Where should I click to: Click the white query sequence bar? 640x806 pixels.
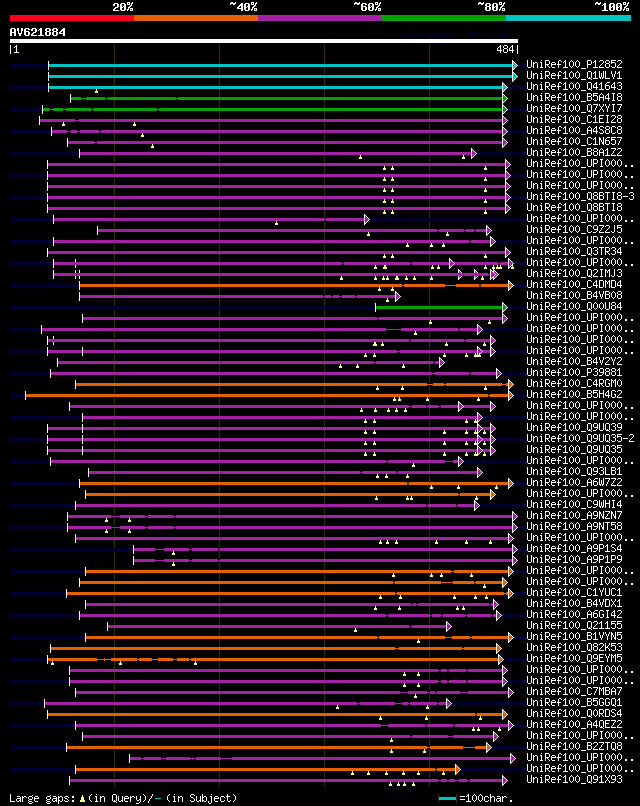coord(264,41)
